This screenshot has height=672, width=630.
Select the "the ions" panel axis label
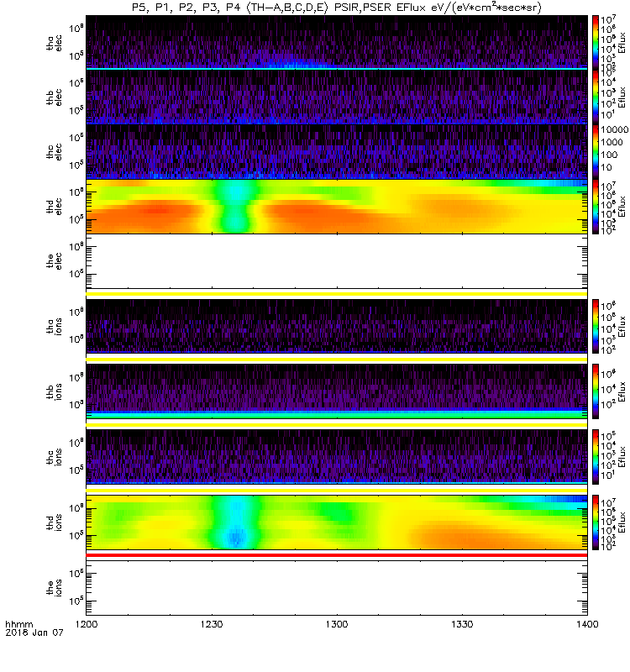[54, 587]
